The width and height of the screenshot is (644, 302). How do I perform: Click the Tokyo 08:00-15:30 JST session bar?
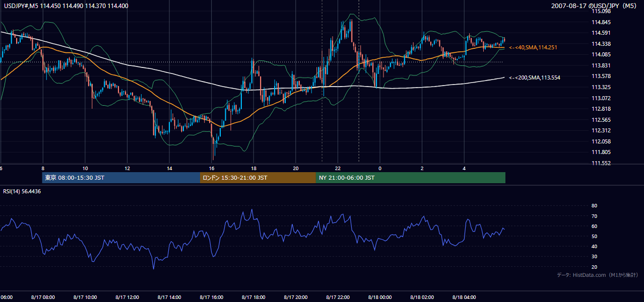tap(121, 178)
